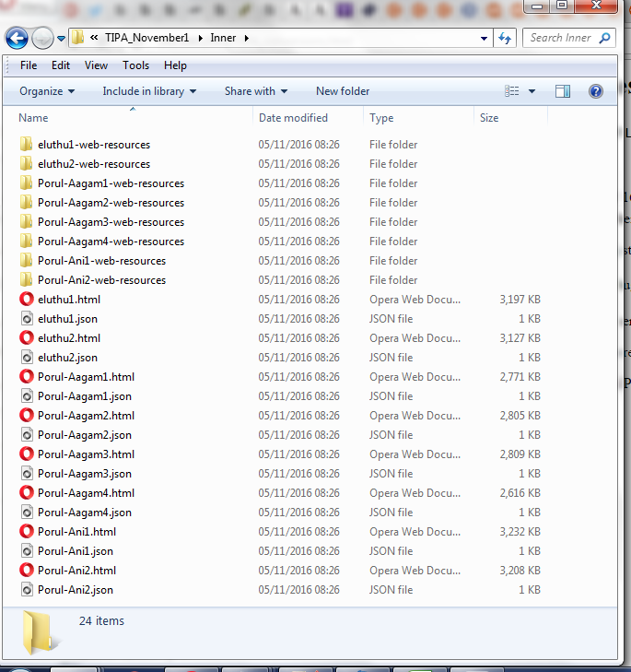Click the 24 items status text
The image size is (631, 672).
click(x=101, y=620)
